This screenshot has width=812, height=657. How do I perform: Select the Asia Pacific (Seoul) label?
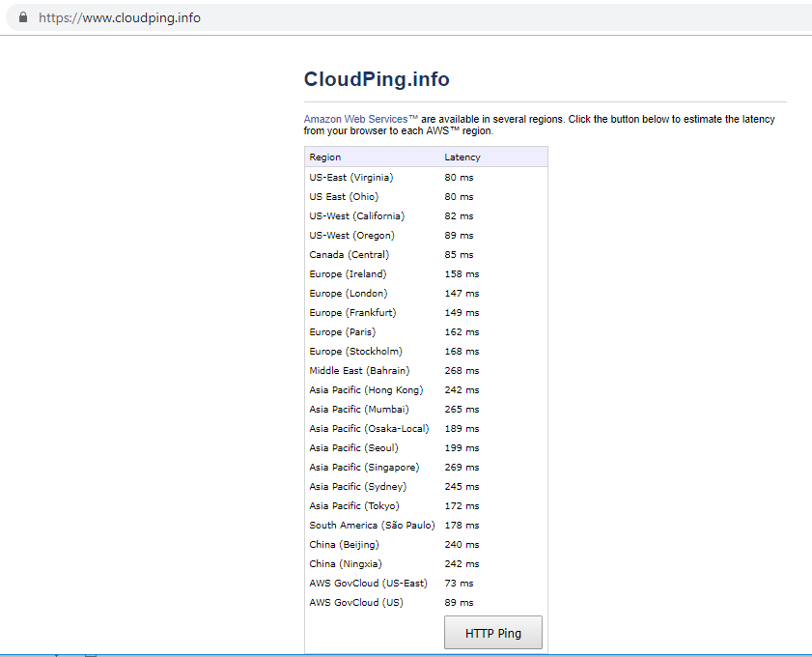click(x=353, y=448)
